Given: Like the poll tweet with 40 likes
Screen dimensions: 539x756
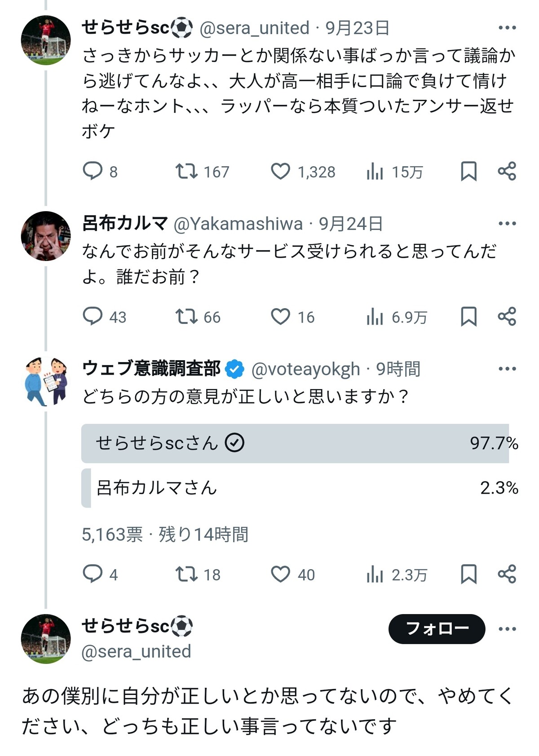Looking at the screenshot, I should pos(280,574).
